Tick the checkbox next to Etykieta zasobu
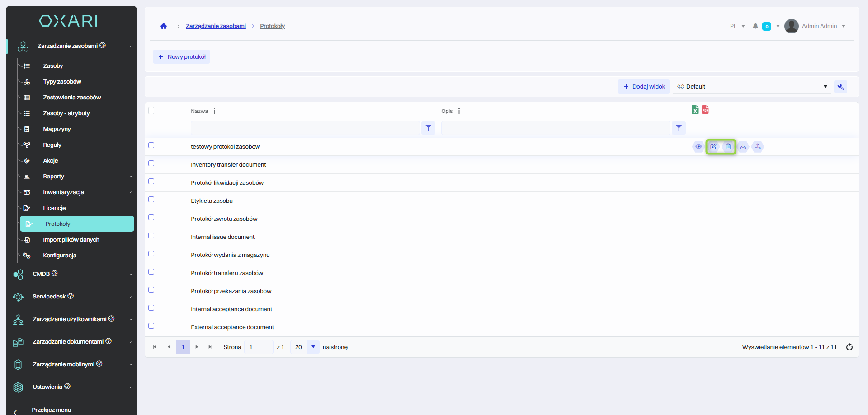 tap(151, 200)
